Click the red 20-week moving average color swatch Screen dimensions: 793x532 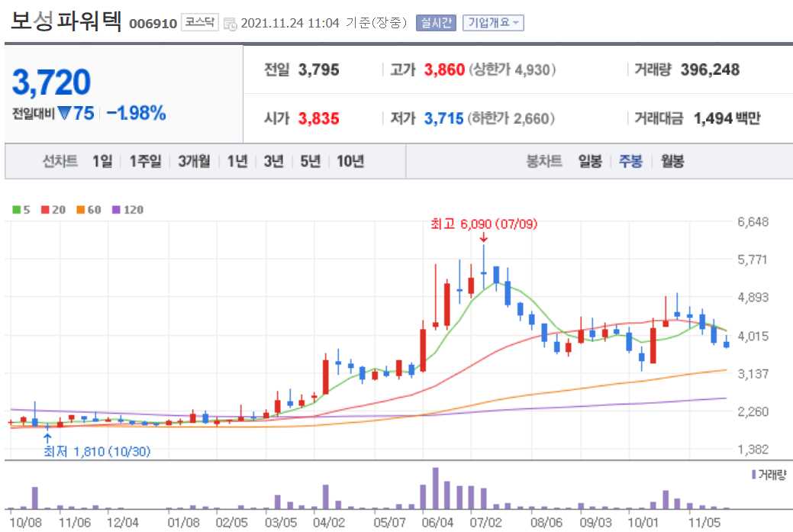tap(46, 209)
